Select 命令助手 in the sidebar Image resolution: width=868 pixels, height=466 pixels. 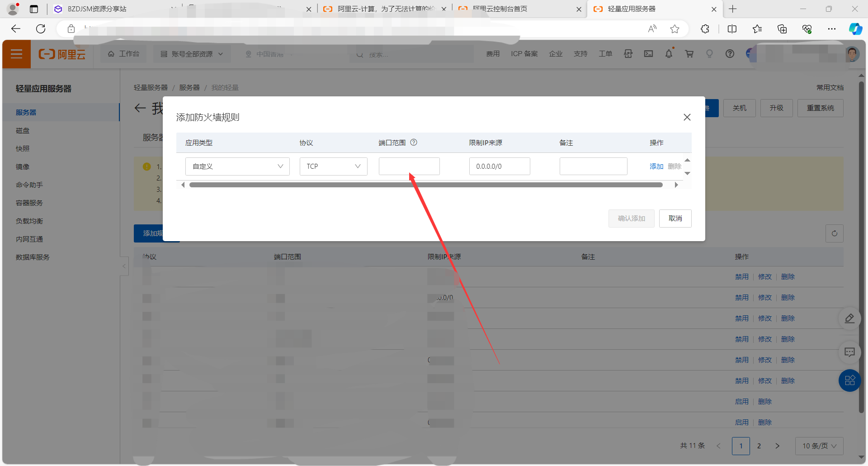[29, 185]
